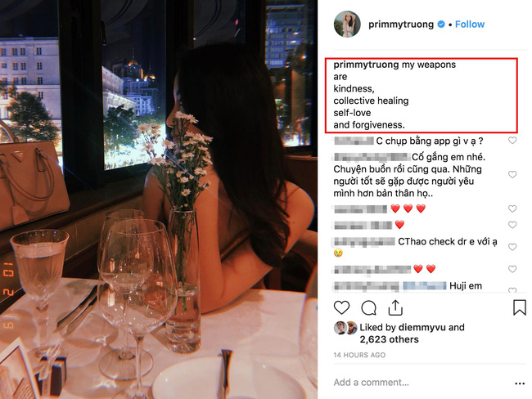Save post with bookmark icon
This screenshot has height=399, width=532.
(519, 307)
